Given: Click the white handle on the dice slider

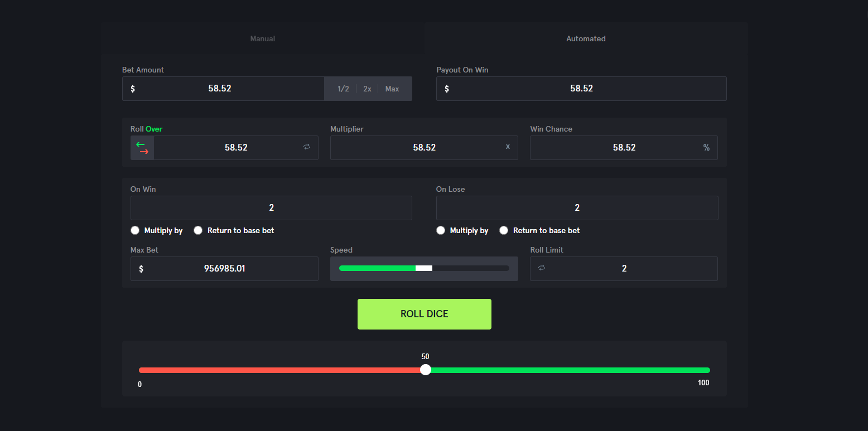Looking at the screenshot, I should point(426,370).
